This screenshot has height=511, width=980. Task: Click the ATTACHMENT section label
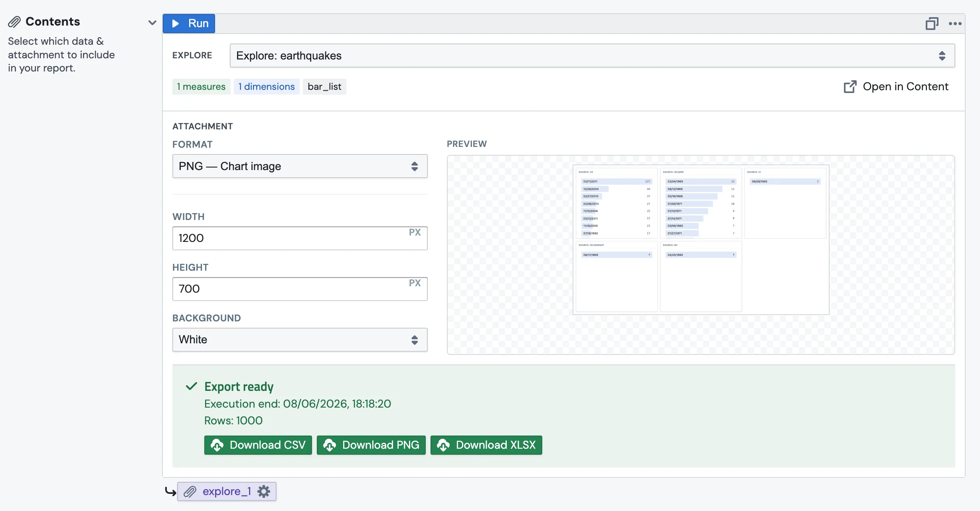(x=202, y=126)
